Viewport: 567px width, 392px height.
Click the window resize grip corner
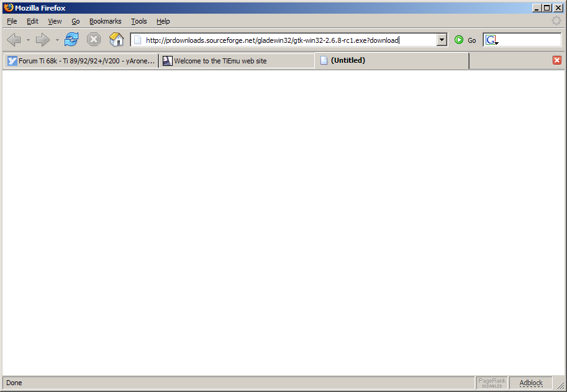tap(560, 385)
